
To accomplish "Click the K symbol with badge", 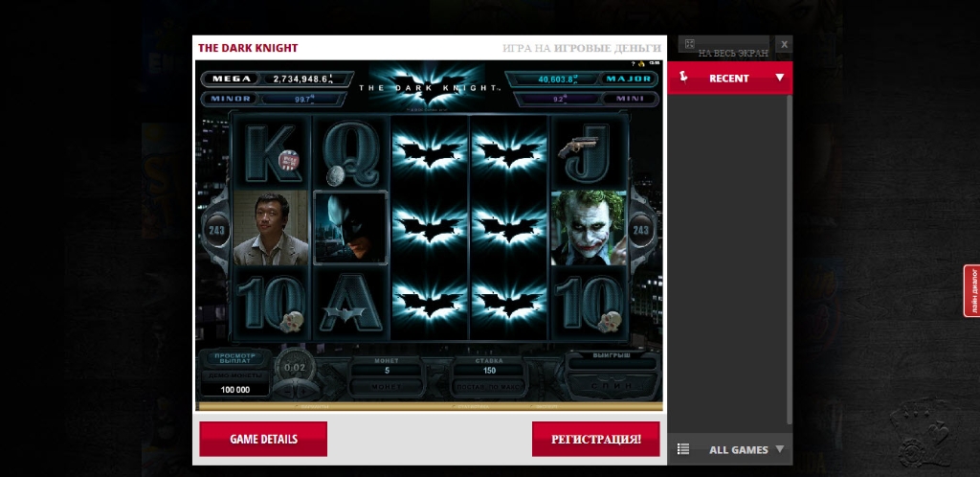I will pyautogui.click(x=271, y=154).
